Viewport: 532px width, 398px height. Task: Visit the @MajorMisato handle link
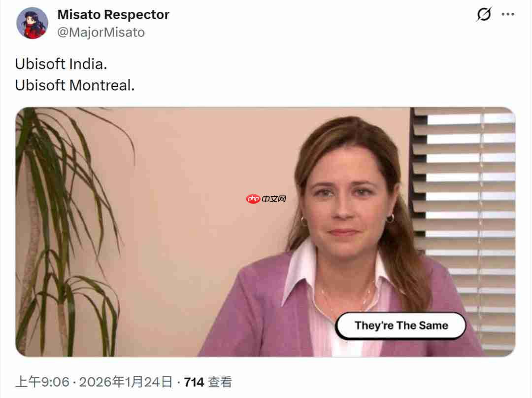tap(101, 32)
